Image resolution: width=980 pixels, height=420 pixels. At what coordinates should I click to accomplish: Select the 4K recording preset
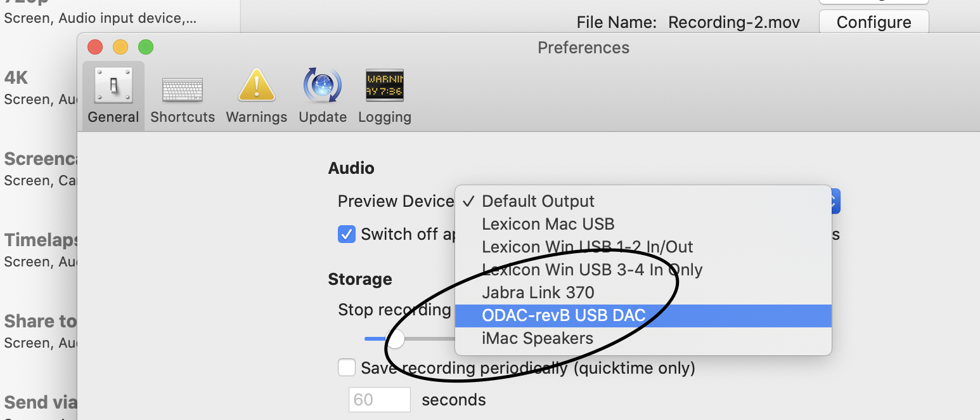(38, 88)
